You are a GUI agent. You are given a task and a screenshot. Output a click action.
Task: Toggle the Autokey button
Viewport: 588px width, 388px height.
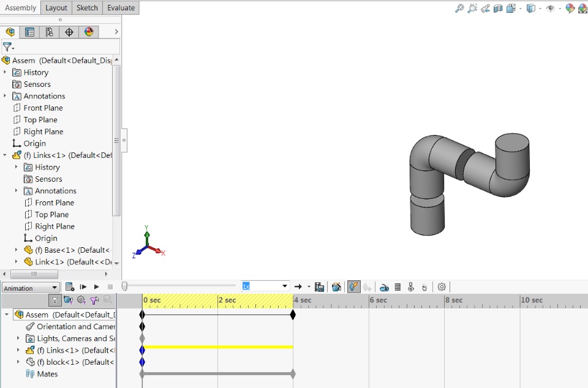(x=354, y=287)
